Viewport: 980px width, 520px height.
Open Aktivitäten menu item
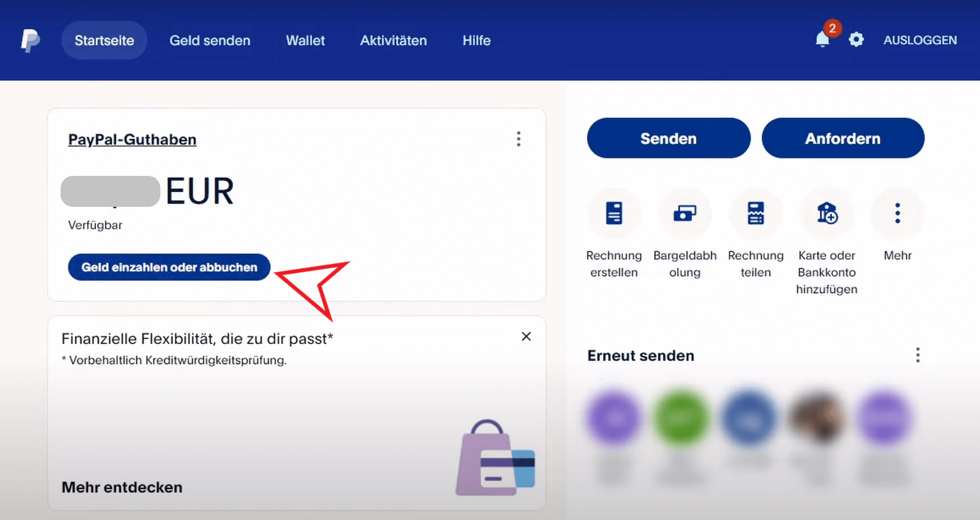(x=394, y=41)
